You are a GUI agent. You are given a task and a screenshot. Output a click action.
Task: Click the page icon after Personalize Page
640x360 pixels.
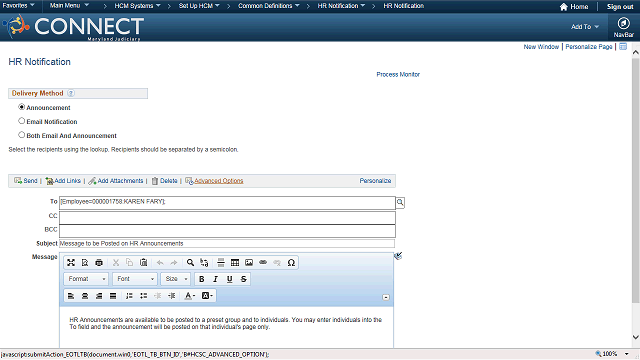(x=623, y=47)
